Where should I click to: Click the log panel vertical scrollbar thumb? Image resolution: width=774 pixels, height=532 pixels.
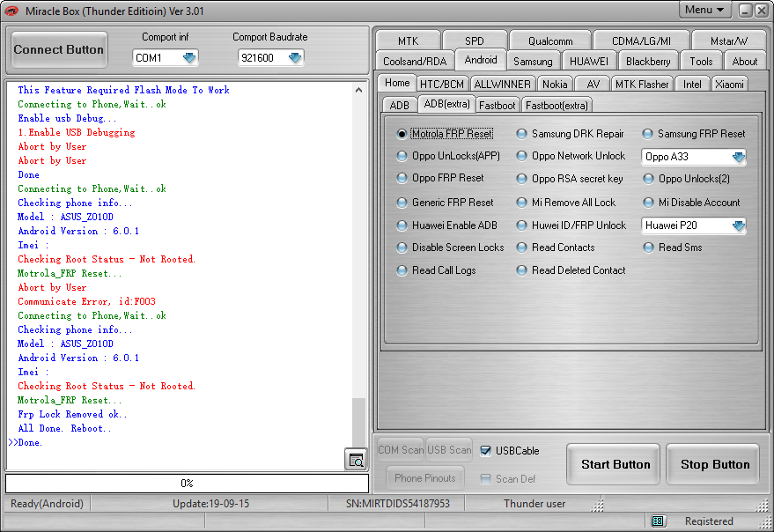(x=359, y=423)
